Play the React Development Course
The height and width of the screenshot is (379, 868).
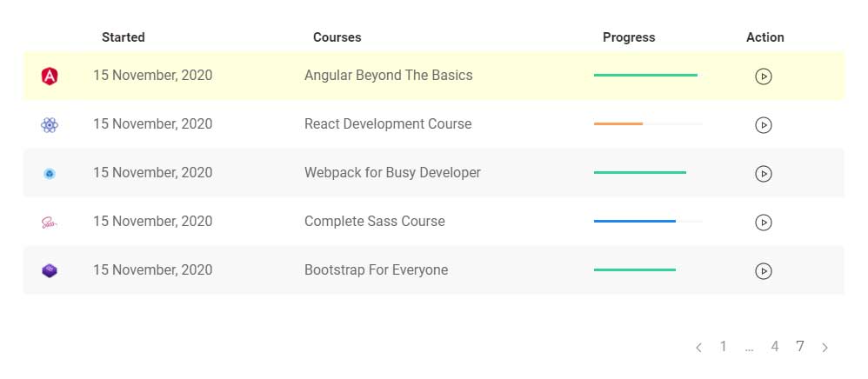pyautogui.click(x=764, y=125)
